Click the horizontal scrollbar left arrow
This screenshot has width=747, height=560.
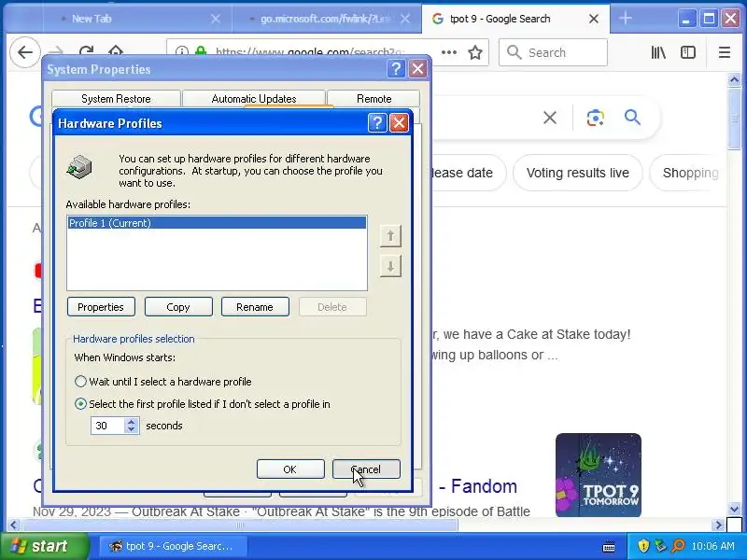pyautogui.click(x=13, y=525)
